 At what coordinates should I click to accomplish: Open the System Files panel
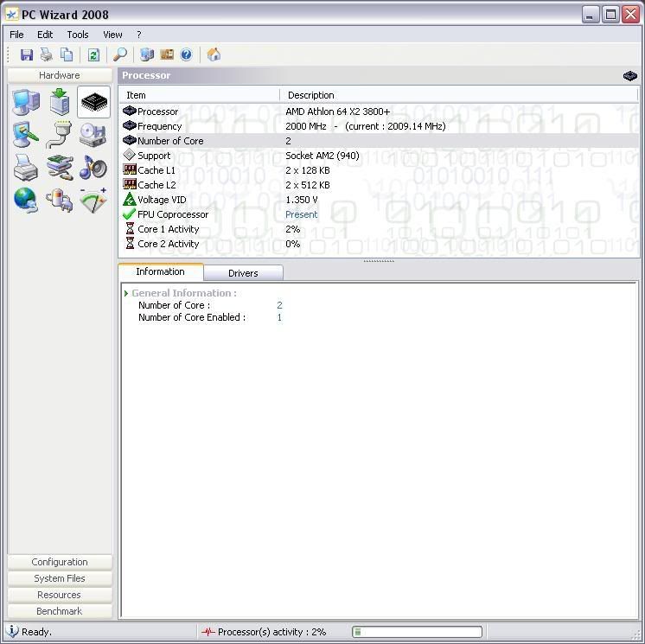[x=60, y=578]
